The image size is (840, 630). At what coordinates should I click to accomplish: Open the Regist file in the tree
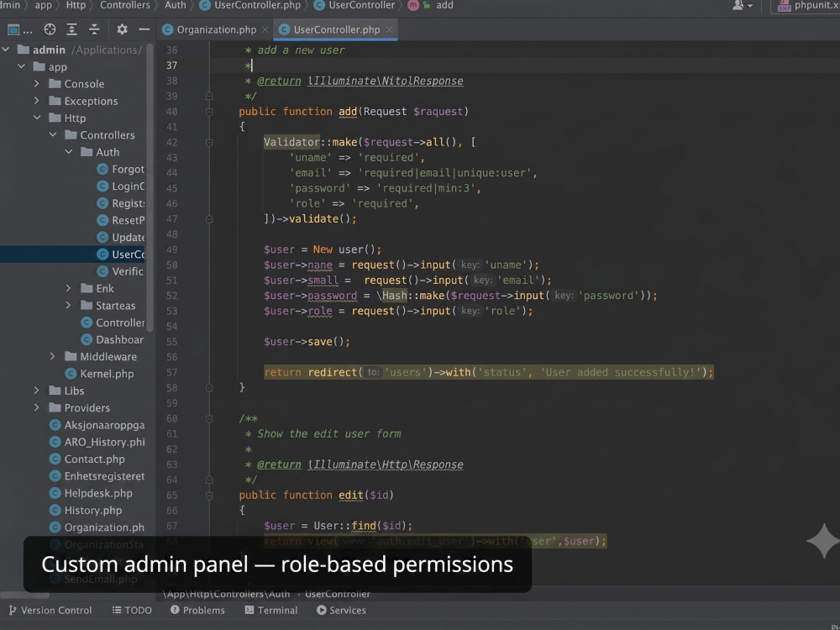[x=120, y=203]
